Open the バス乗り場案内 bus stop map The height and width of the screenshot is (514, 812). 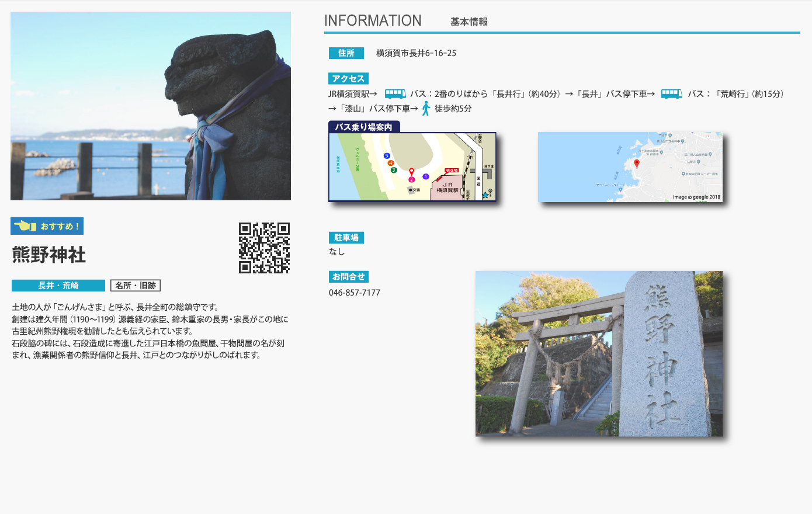tap(412, 166)
